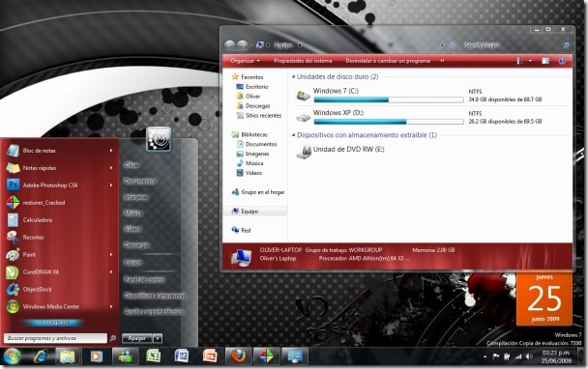The image size is (588, 369).
Task: Click the Back arrow in Explorer
Action: [x=229, y=45]
